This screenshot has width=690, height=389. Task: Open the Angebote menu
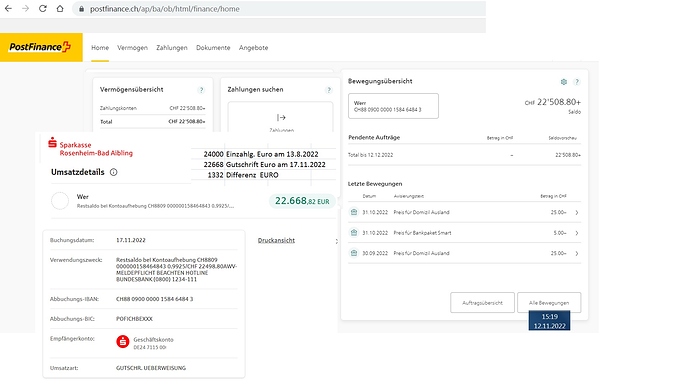[253, 48]
